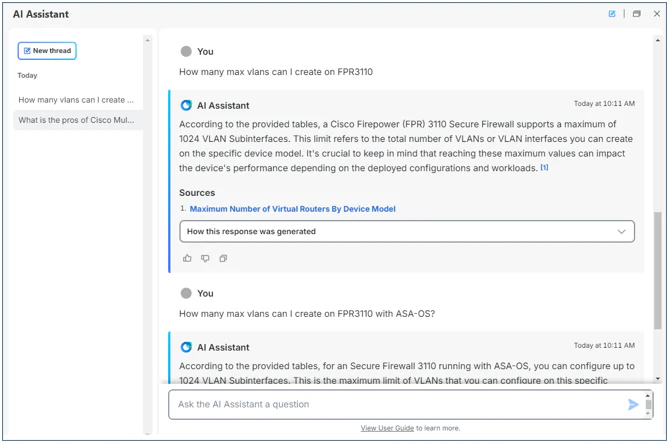
Task: Click the first AI Assistant logo icon
Action: tap(186, 105)
